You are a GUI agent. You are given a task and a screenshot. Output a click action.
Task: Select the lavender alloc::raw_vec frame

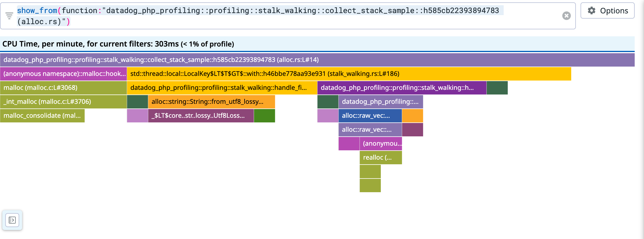click(x=370, y=130)
